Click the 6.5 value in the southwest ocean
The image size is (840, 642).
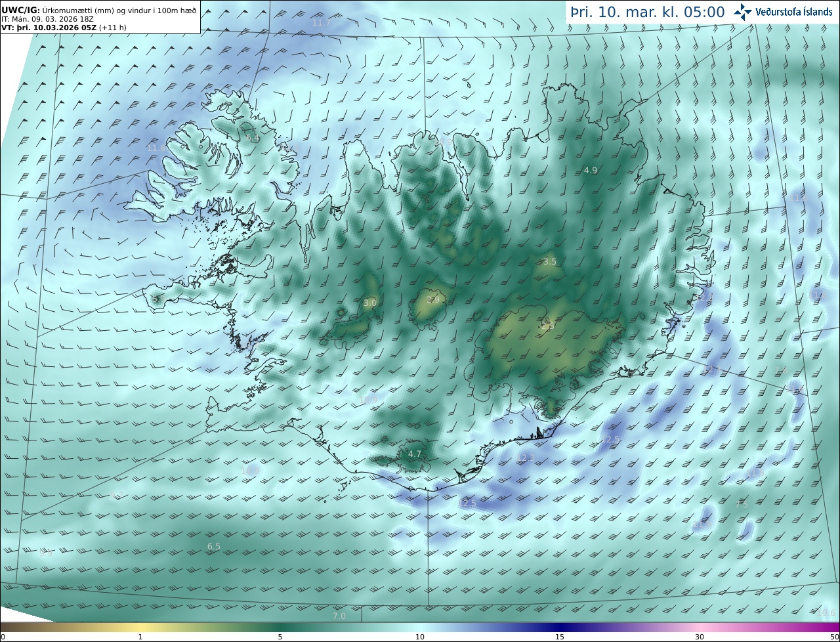214,547
